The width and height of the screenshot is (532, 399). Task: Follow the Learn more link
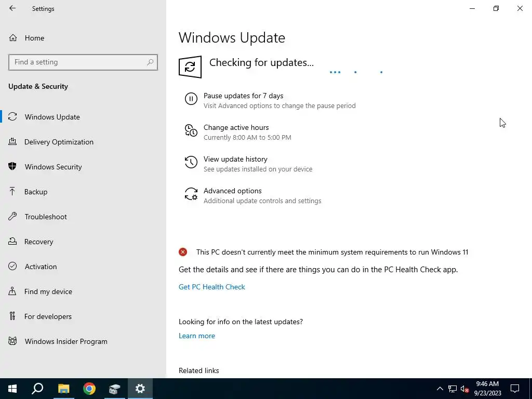click(197, 336)
